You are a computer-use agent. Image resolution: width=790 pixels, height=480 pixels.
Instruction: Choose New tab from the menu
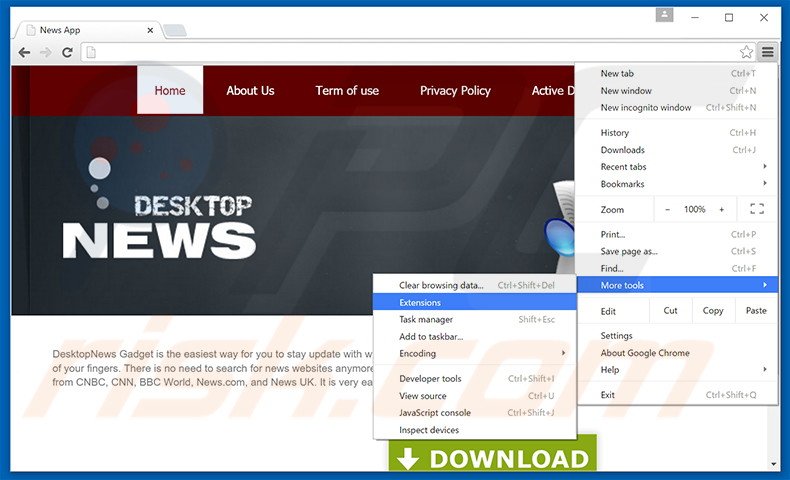pos(677,74)
